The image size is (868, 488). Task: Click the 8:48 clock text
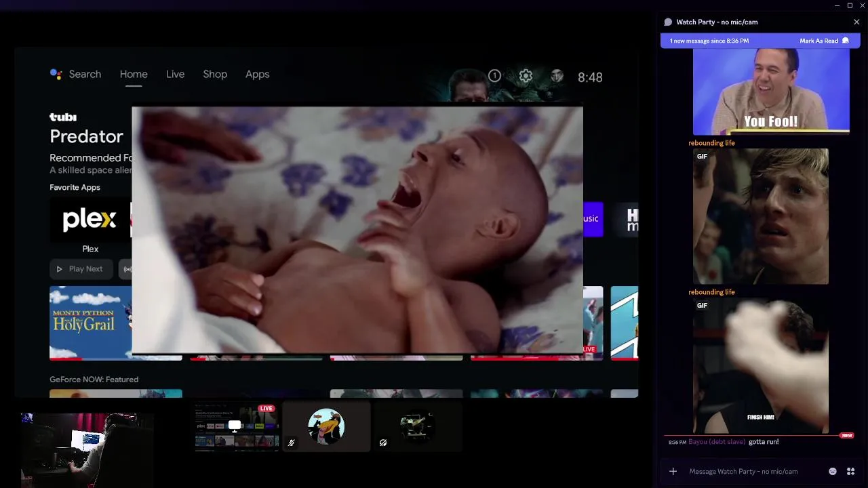[x=590, y=77]
